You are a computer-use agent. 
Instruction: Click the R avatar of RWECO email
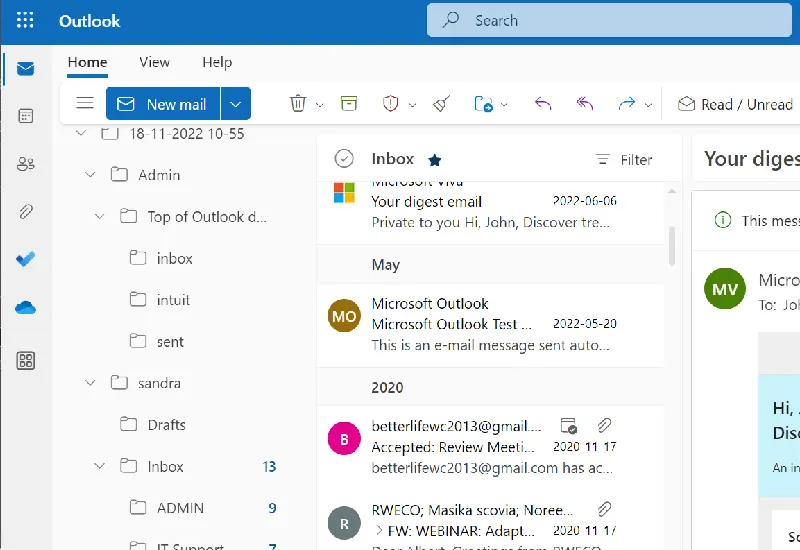coord(344,523)
